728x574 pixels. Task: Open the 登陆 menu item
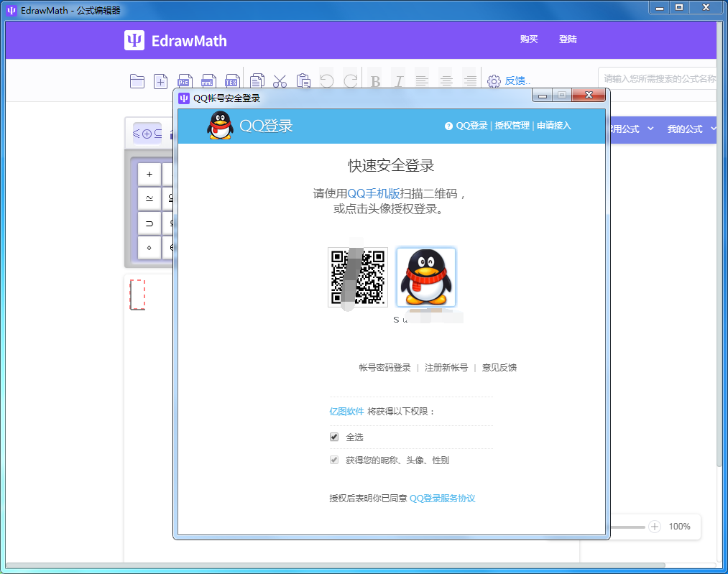[568, 40]
